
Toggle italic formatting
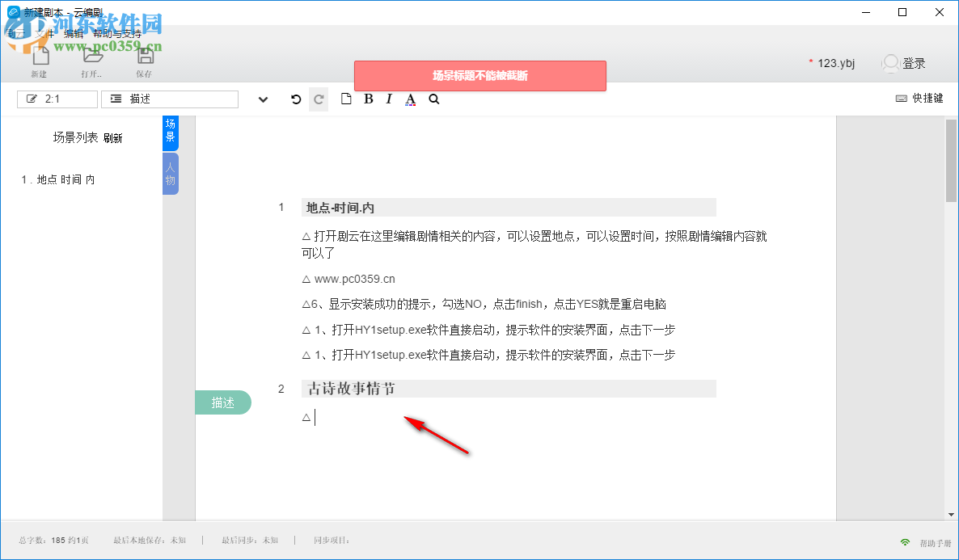pyautogui.click(x=388, y=99)
